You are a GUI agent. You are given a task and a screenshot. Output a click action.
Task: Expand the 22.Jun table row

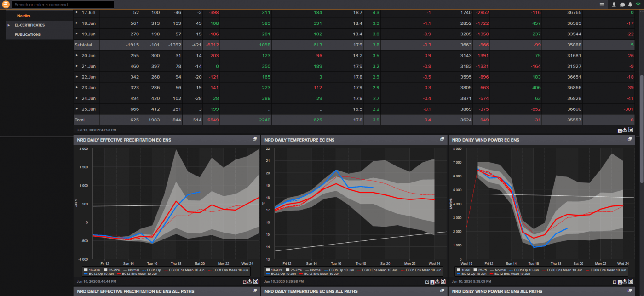[77, 77]
